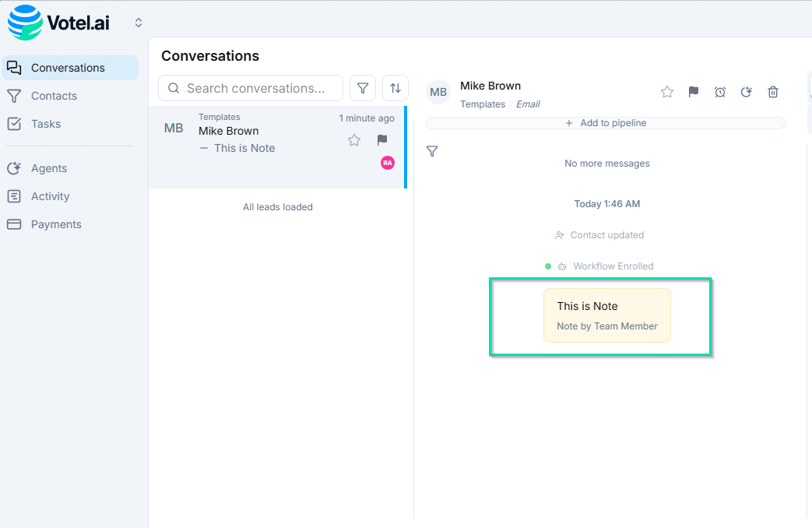Screen dimensions: 812x528
Task: Click the Search conversations field
Action: click(x=249, y=88)
